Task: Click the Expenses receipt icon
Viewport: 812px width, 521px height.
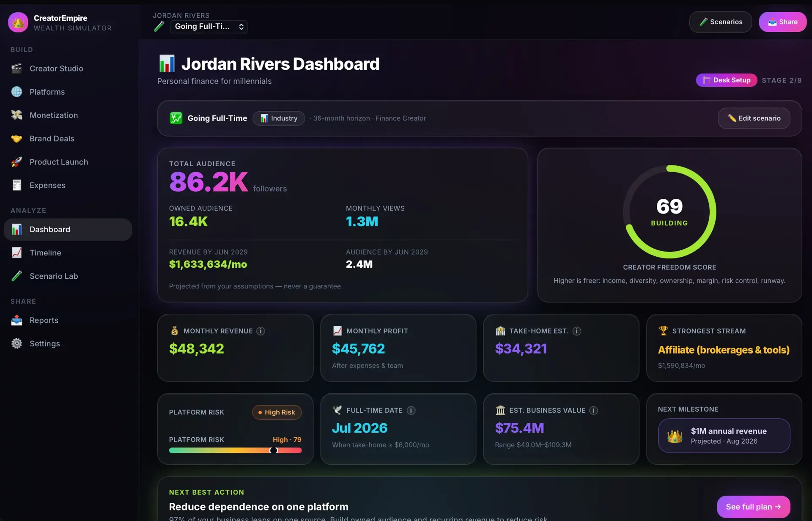Action: pos(16,185)
